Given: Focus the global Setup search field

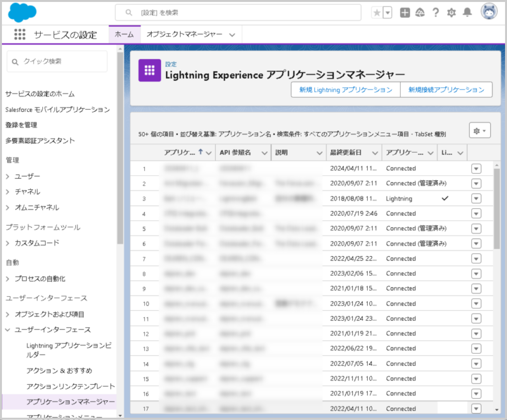Looking at the screenshot, I should (238, 13).
